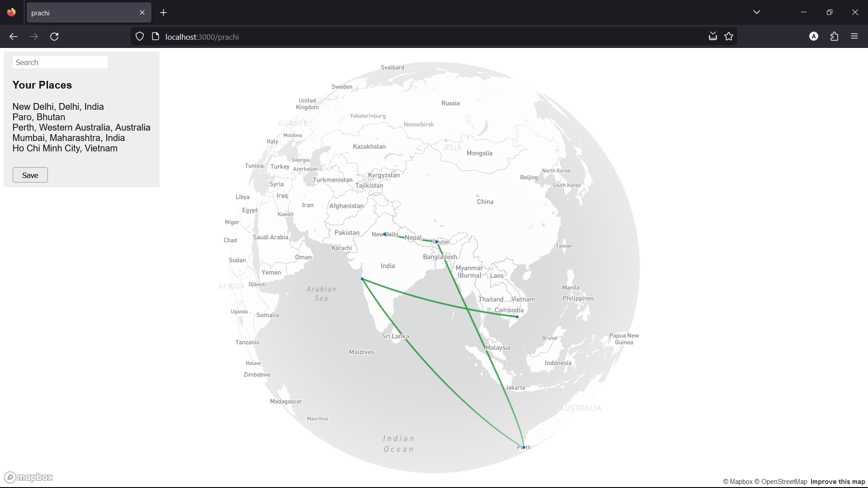
Task: Click the forward navigation arrow
Action: point(34,36)
